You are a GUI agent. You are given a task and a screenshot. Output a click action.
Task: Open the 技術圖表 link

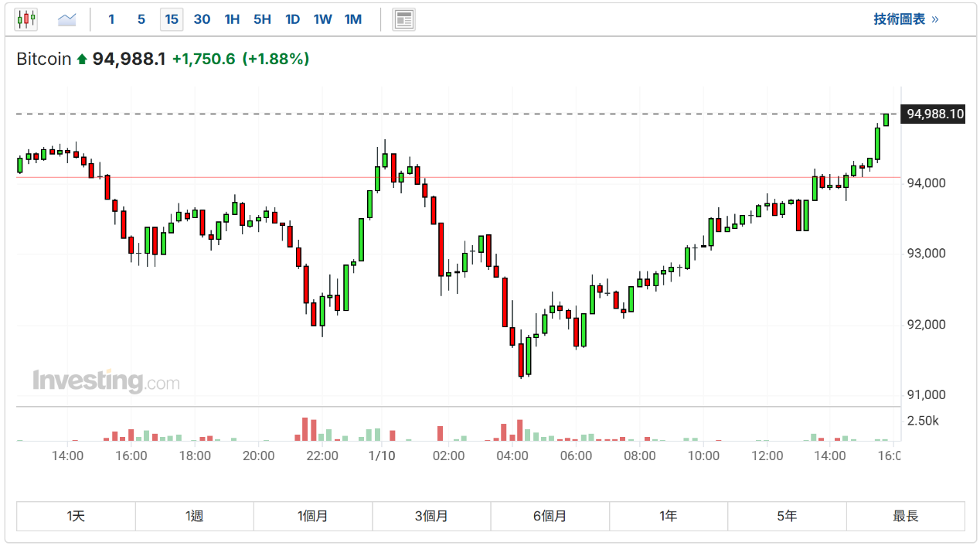pyautogui.click(x=906, y=19)
